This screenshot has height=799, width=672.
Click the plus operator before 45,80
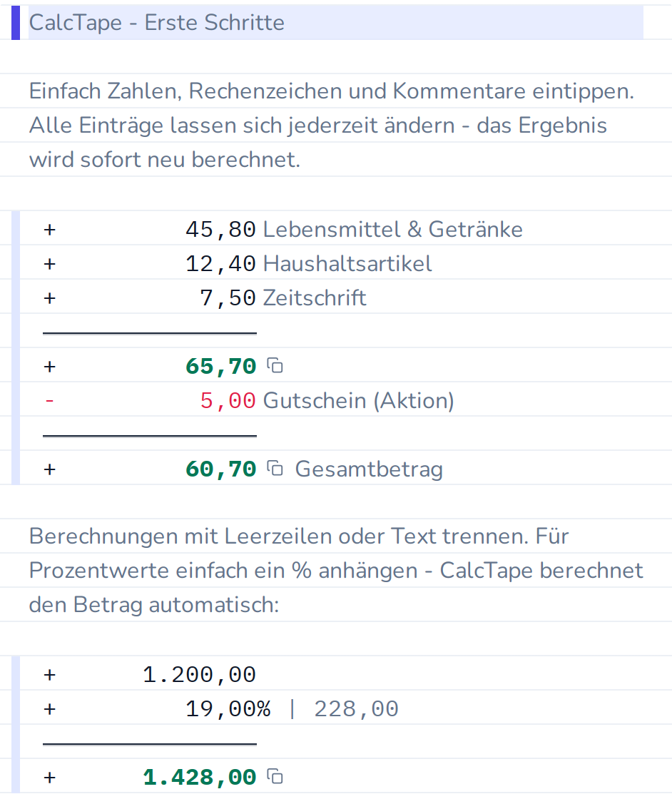pyautogui.click(x=49, y=229)
